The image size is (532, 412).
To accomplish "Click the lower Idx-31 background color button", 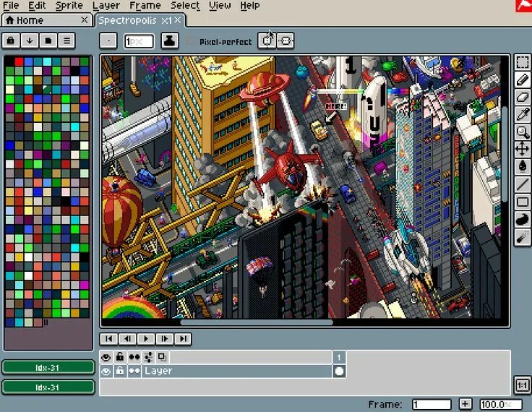I will [x=48, y=387].
